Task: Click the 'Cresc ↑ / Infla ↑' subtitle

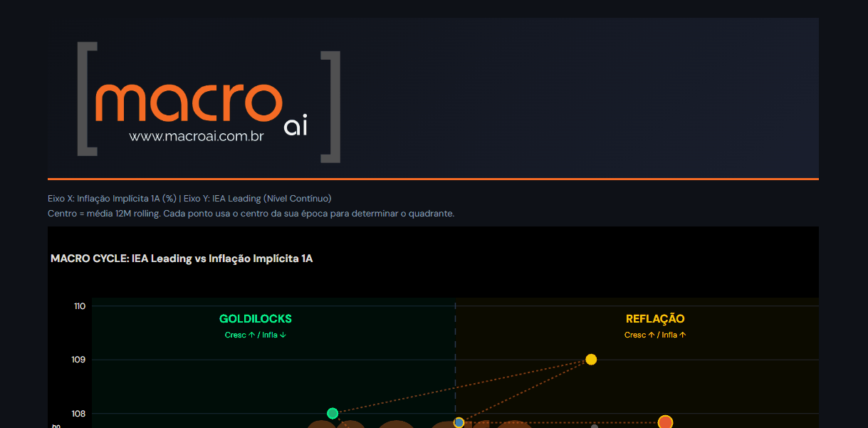Action: [x=655, y=335]
